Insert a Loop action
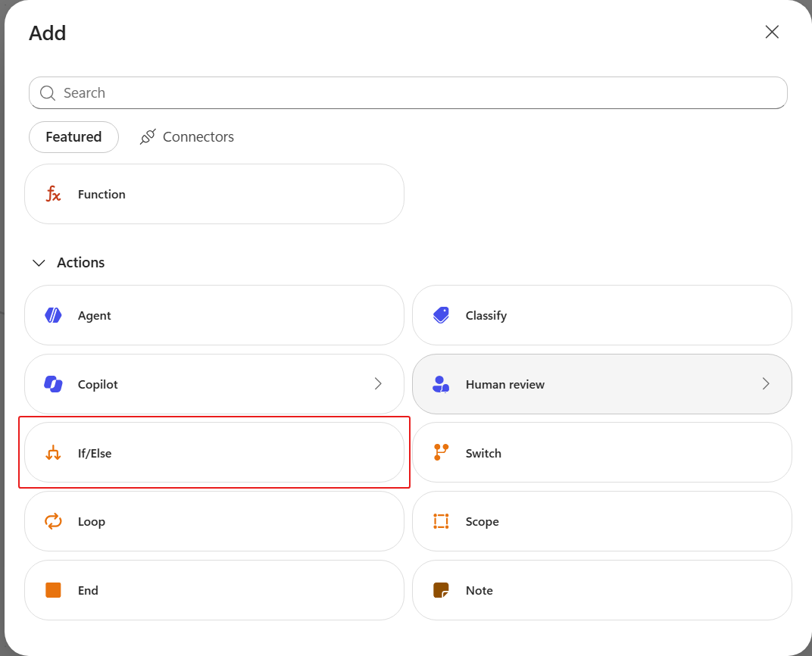The image size is (812, 656). (214, 521)
